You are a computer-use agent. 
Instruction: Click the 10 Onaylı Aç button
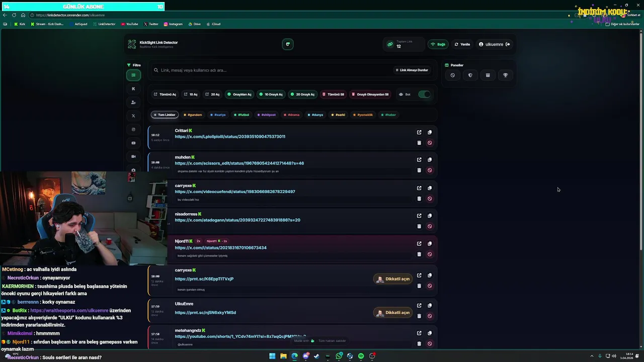pyautogui.click(x=272, y=95)
